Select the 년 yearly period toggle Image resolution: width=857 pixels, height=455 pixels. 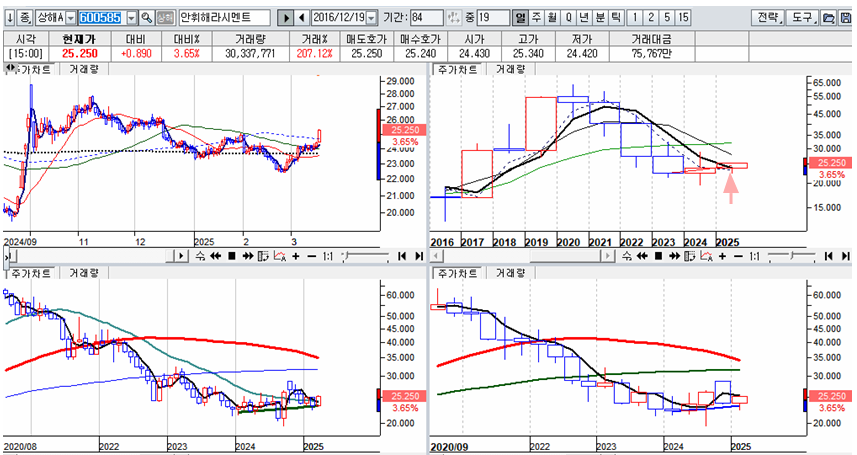pos(584,18)
